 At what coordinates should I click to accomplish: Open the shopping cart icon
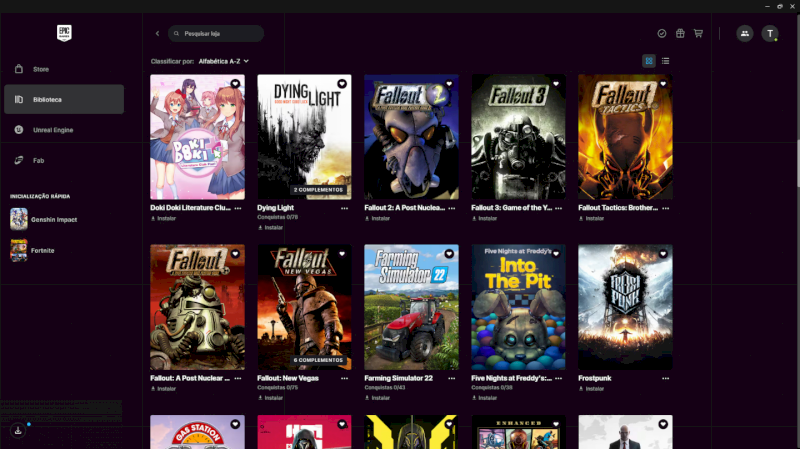point(698,33)
